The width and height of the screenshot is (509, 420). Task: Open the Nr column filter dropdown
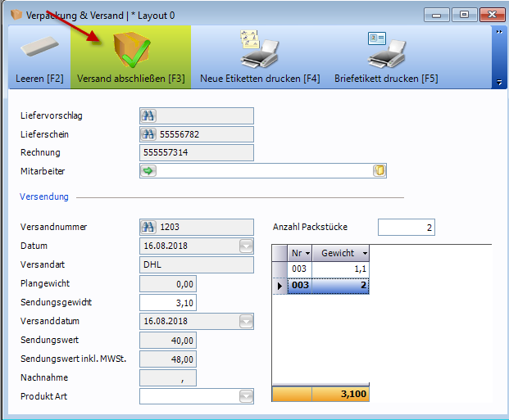pyautogui.click(x=307, y=254)
